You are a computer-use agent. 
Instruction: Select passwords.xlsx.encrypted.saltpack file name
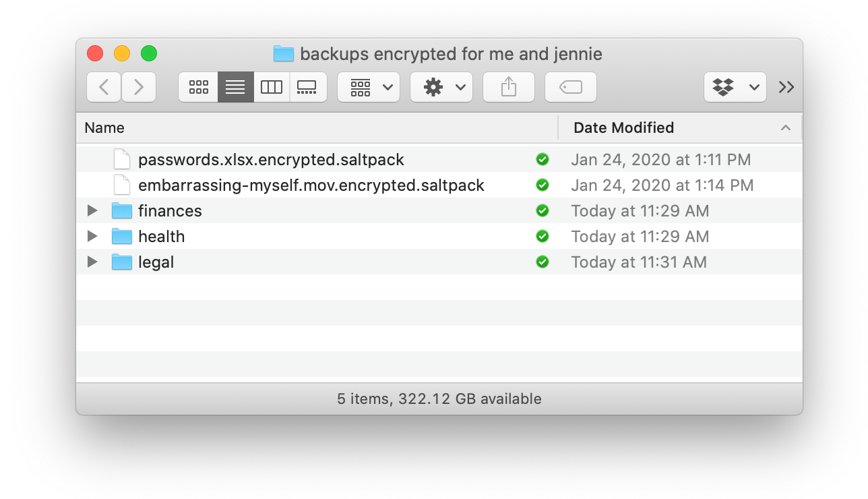tap(271, 160)
